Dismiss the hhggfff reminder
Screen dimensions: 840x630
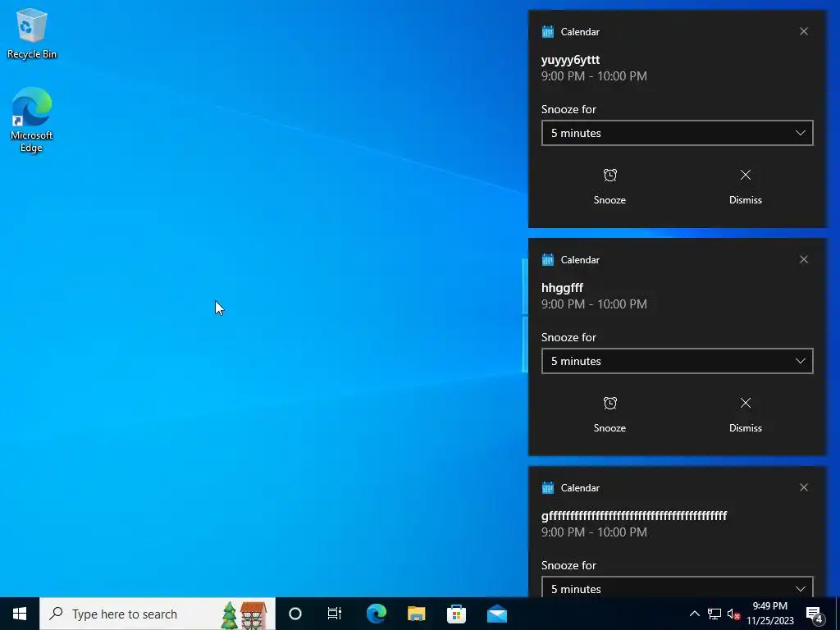coord(745,415)
